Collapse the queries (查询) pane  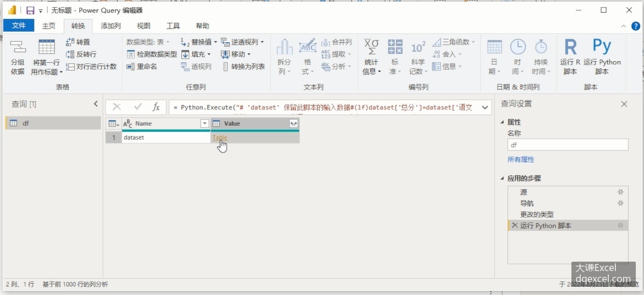[95, 104]
